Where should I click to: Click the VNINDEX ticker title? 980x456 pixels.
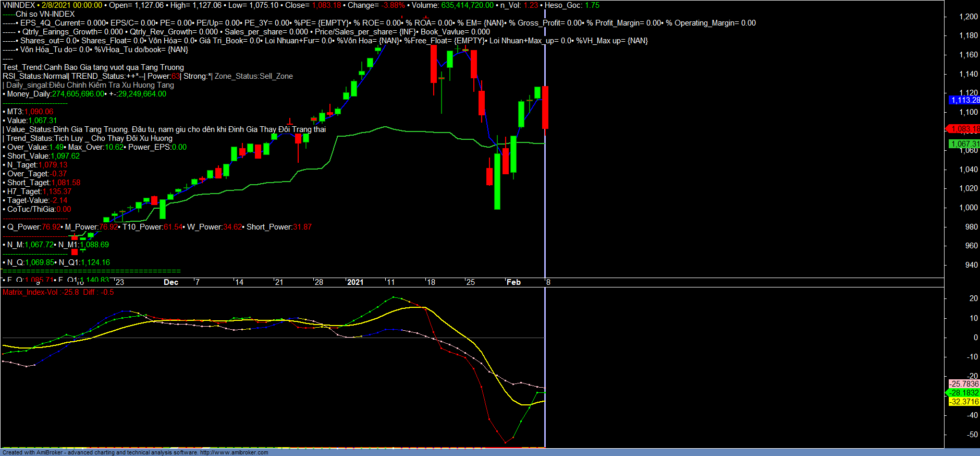point(19,5)
